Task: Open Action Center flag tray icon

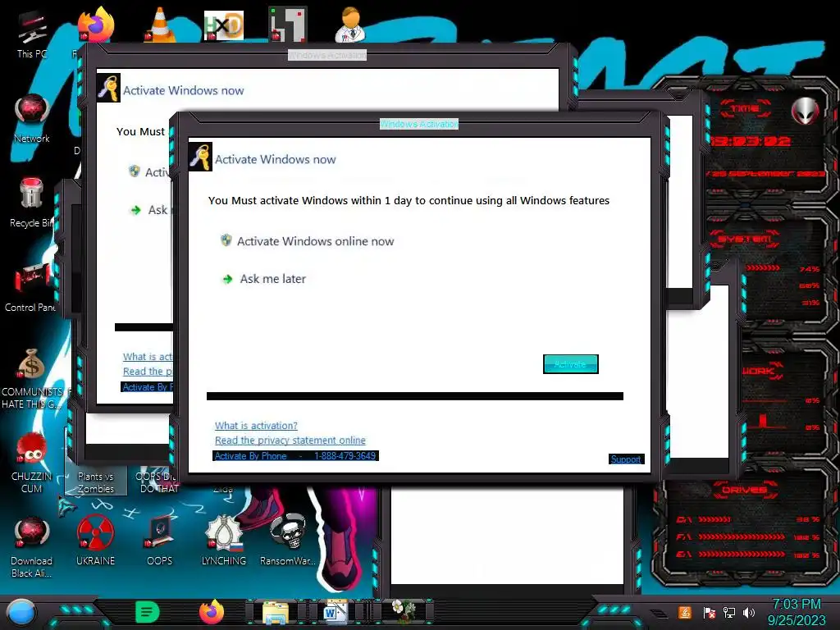Action: pos(709,612)
